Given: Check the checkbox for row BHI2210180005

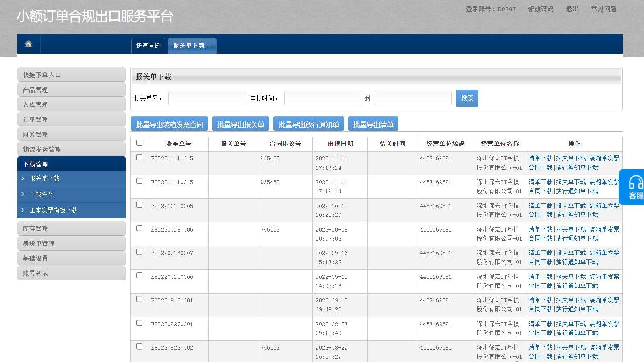Looking at the screenshot, I should (x=140, y=205).
